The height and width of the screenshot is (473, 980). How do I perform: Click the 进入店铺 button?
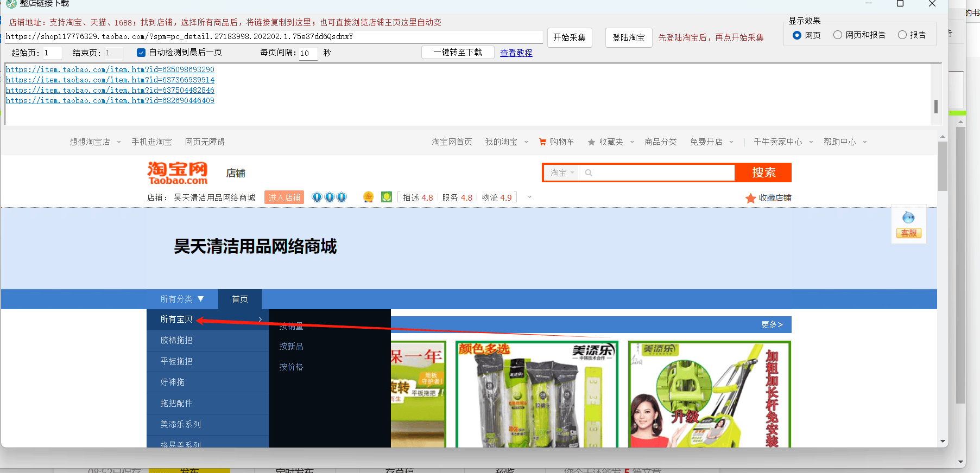coord(284,197)
